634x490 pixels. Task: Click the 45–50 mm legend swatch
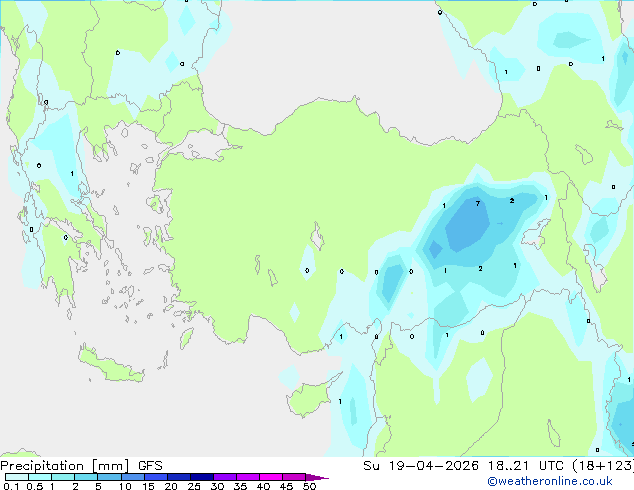point(294,477)
